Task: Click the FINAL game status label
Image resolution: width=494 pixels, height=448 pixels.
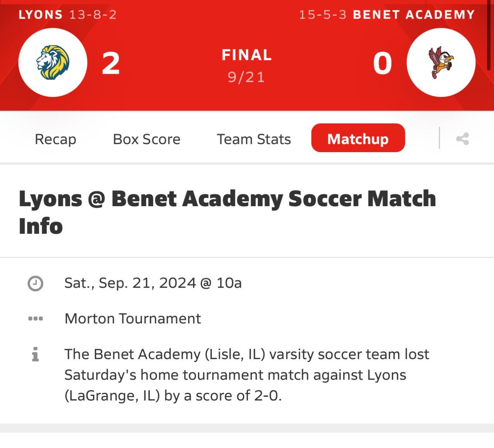Action: [247, 55]
